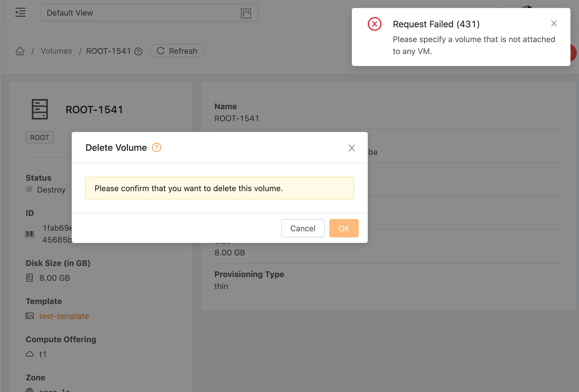Viewport: 579px width, 392px height.
Task: Click the help icon beside Delete Volume title
Action: click(156, 147)
